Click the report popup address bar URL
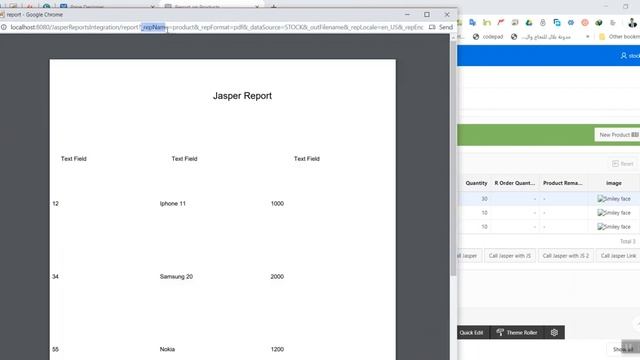The height and width of the screenshot is (360, 640). [216, 27]
